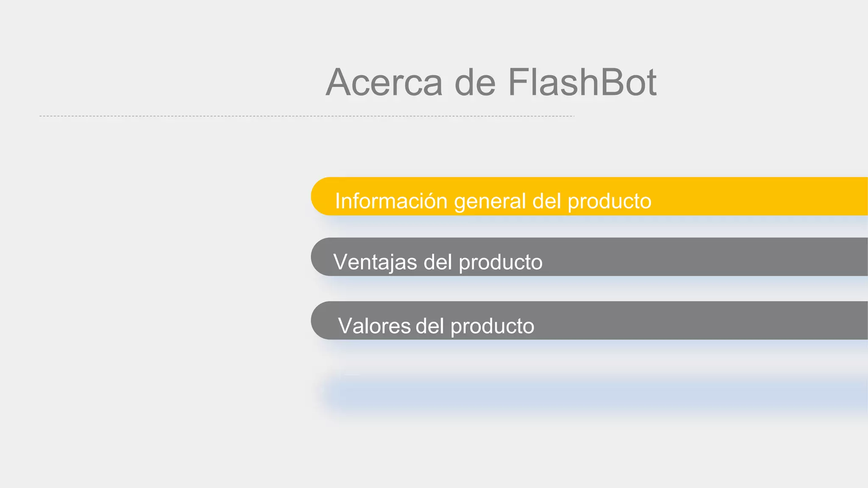Click the rounded left end of the yellow bar
This screenshot has width=868, height=488.
(323, 196)
